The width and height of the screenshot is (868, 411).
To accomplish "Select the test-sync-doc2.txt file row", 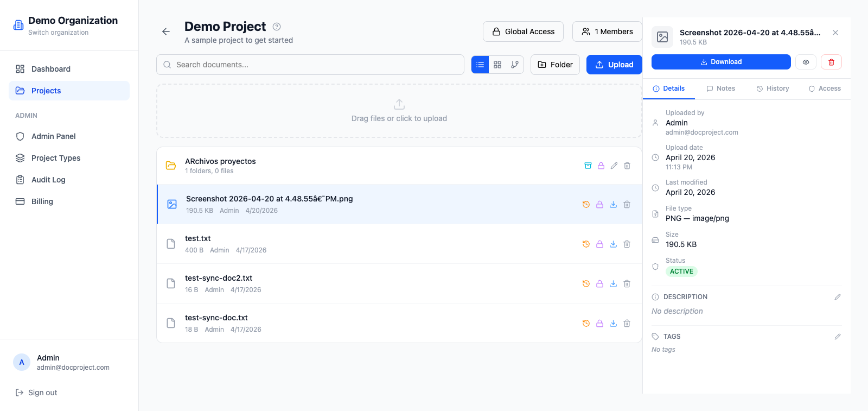I will (x=399, y=284).
